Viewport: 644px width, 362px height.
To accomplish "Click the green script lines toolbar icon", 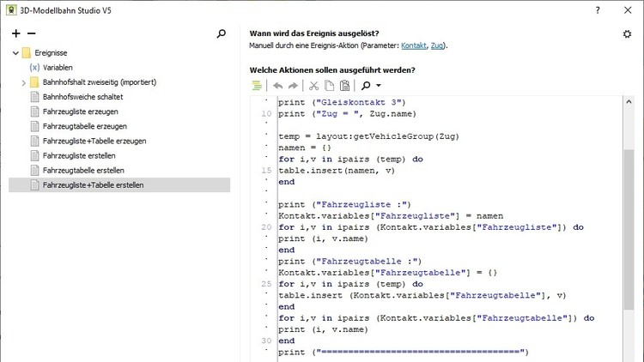I will 257,85.
